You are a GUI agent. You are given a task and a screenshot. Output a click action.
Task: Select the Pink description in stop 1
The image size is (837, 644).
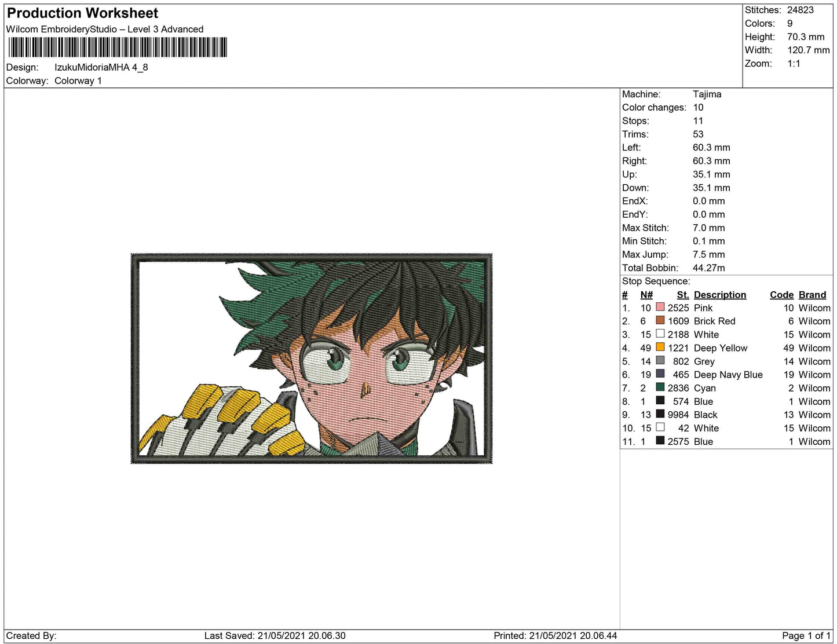[703, 308]
